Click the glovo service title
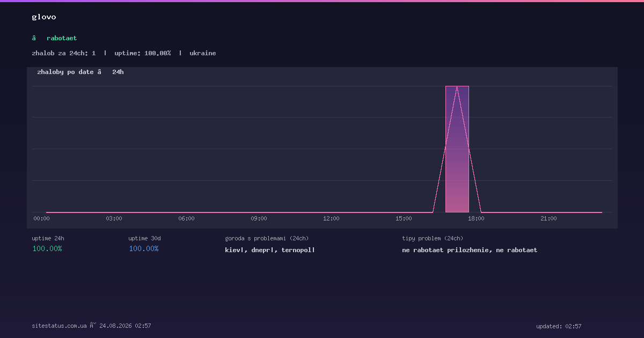644x338 pixels. (x=44, y=17)
